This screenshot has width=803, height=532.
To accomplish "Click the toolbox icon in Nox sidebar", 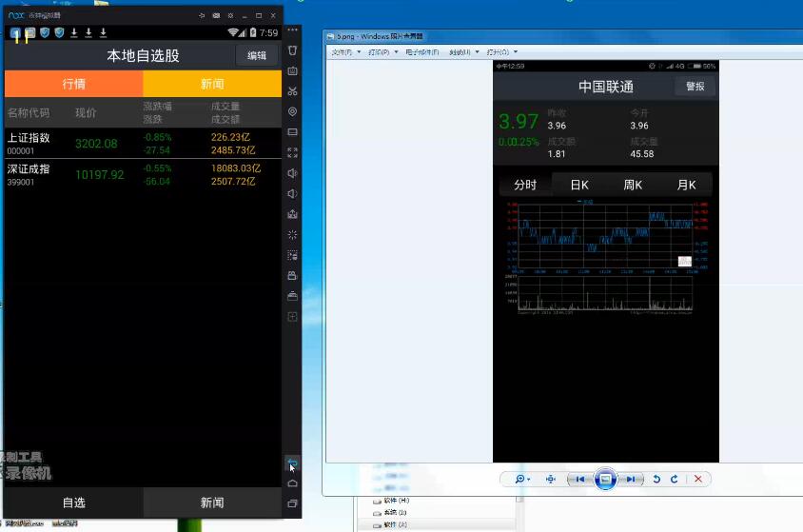I will coord(292,296).
